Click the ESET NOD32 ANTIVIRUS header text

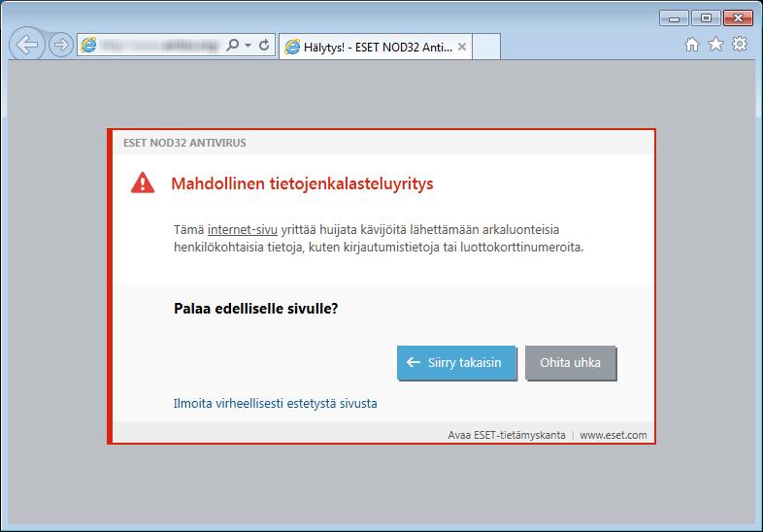(184, 143)
